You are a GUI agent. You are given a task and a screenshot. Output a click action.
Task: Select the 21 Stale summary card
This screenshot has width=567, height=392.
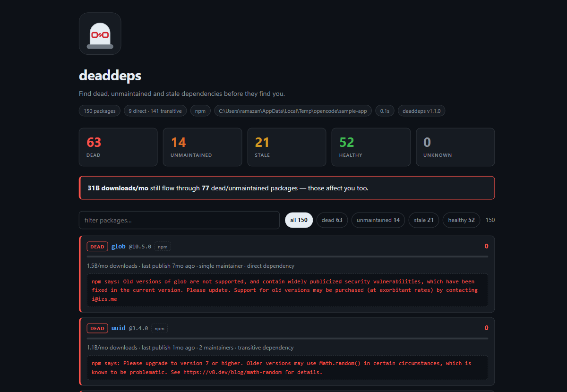(287, 147)
